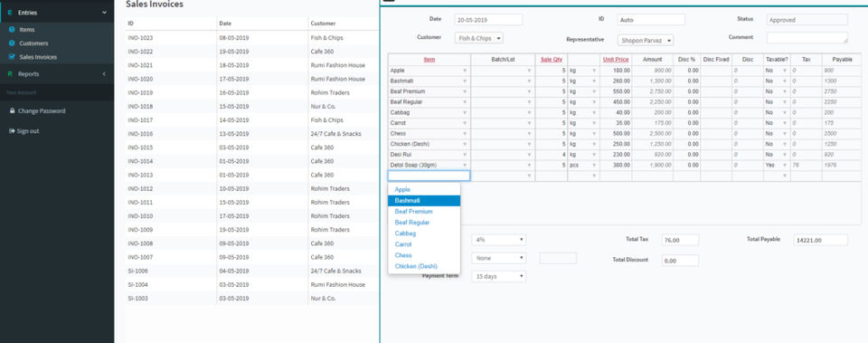Viewport: 868px width, 343px height.
Task: Click the Sign out icon
Action: point(12,131)
